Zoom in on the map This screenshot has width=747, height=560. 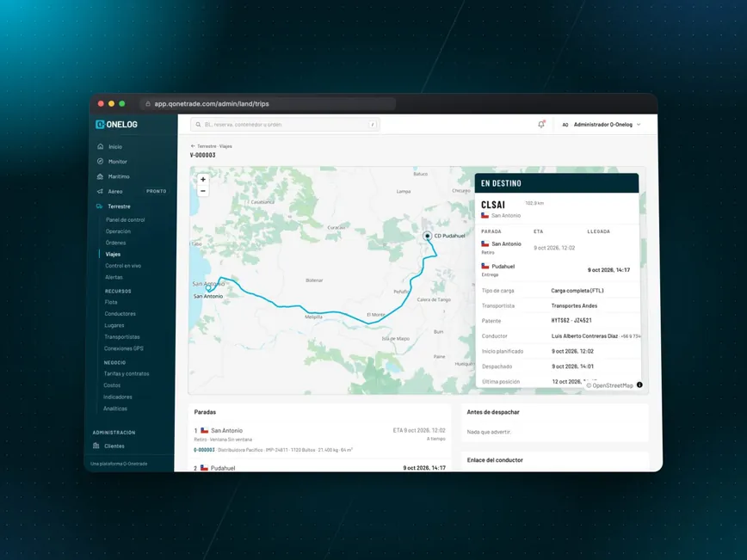pos(203,180)
